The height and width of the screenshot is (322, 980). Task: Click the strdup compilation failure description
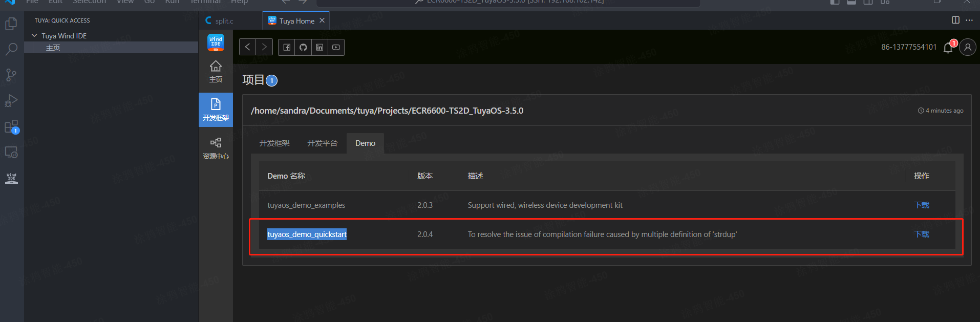click(x=602, y=234)
